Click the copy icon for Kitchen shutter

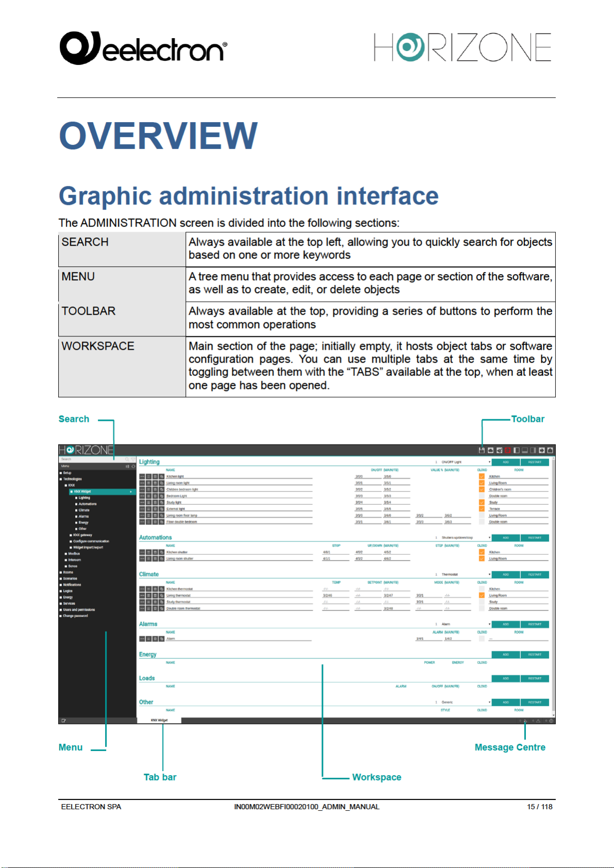coord(161,552)
